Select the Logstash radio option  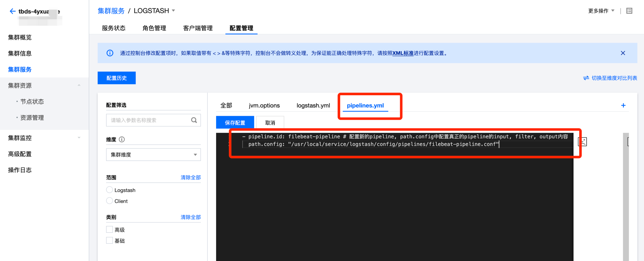click(110, 190)
